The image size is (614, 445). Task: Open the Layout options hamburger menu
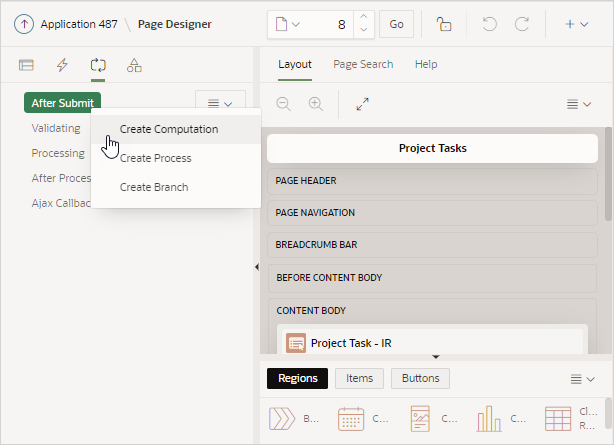(579, 104)
